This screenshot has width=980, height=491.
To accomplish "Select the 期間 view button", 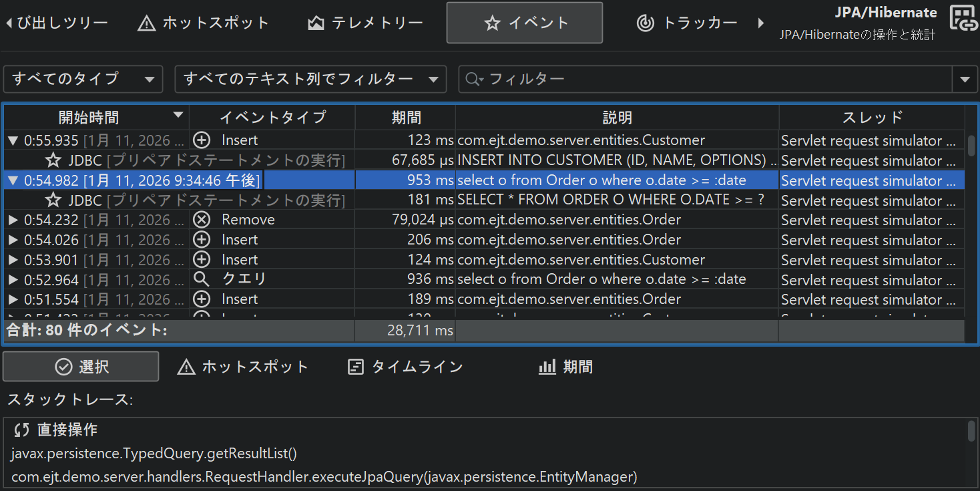I will 565,367.
